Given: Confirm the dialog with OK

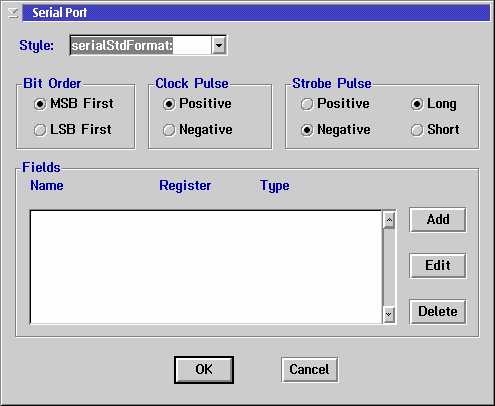Looking at the screenshot, I should point(204,370).
